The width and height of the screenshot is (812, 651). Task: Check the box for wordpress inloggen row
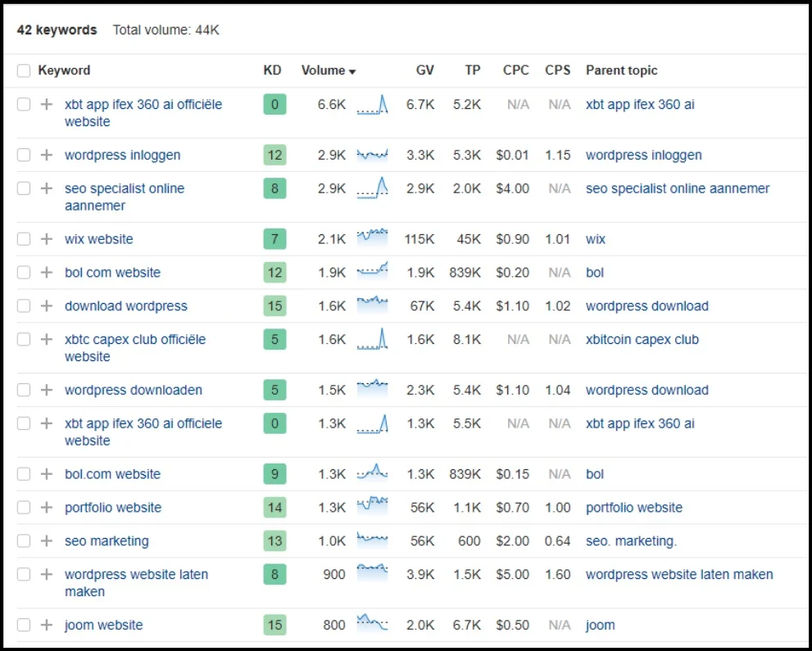click(x=24, y=155)
